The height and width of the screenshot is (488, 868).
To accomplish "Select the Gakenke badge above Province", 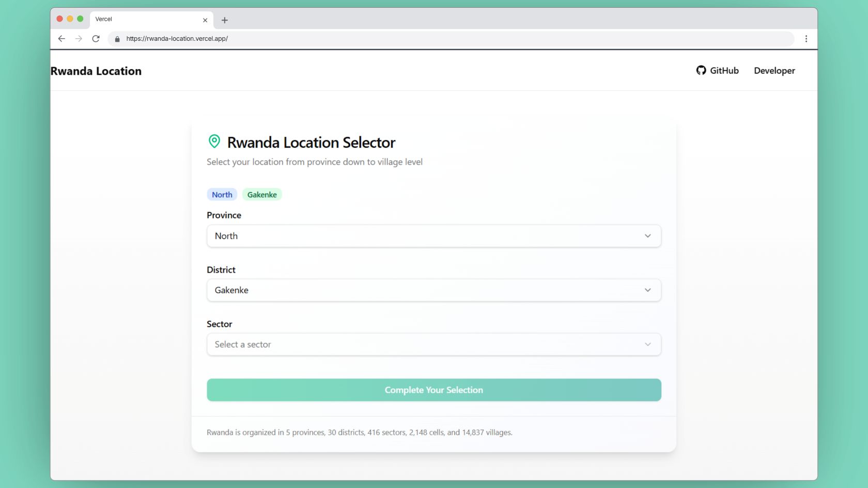I will click(262, 194).
